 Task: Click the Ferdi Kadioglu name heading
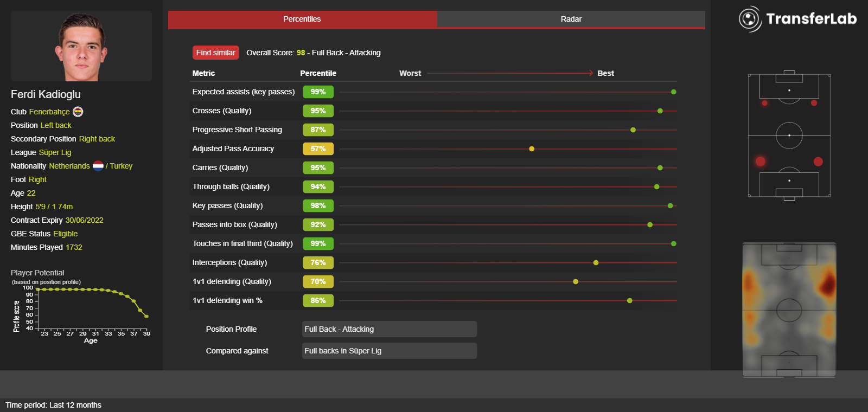(46, 94)
